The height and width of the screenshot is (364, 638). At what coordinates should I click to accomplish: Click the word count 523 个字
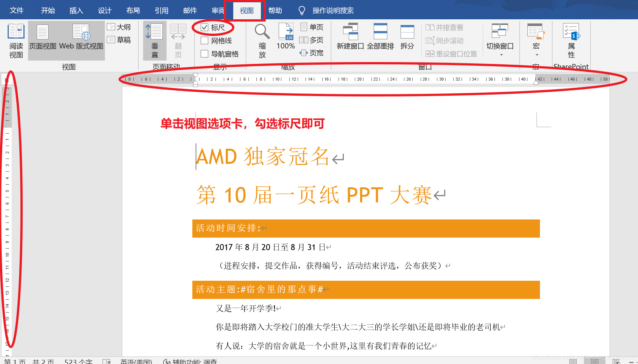point(78,361)
